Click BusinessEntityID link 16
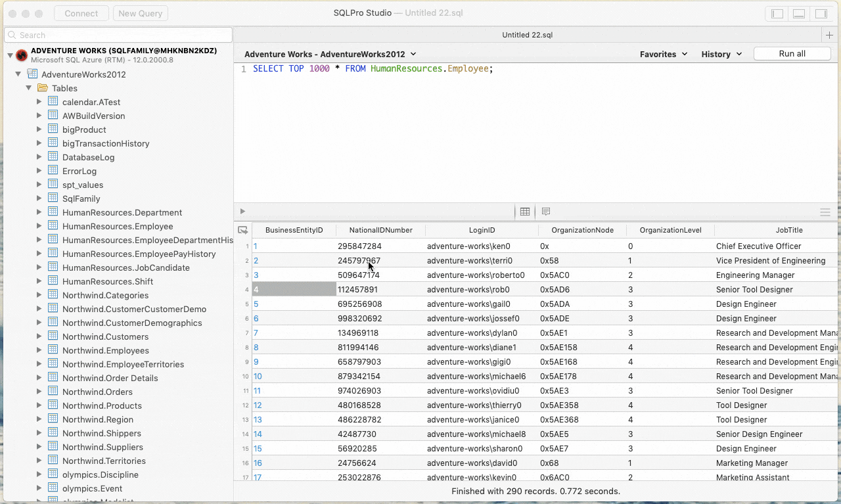This screenshot has height=504, width=841. click(258, 463)
